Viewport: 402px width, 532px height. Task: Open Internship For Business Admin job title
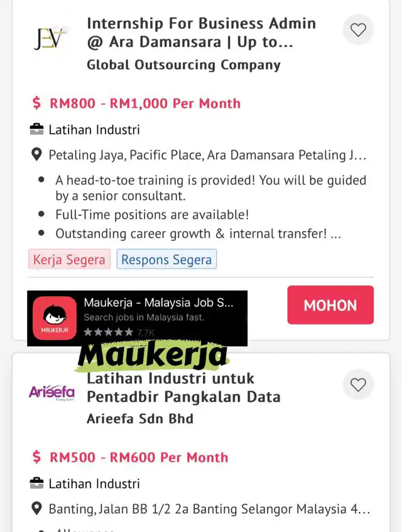(202, 33)
